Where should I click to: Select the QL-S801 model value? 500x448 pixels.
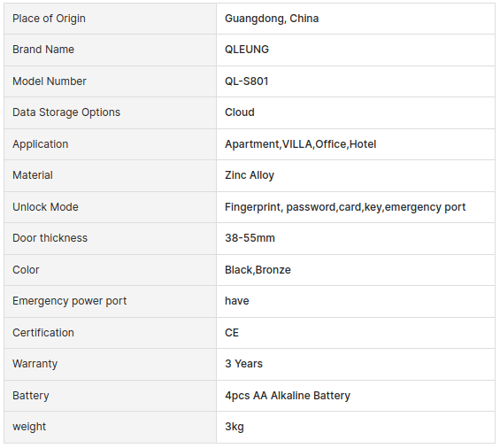[x=247, y=81]
